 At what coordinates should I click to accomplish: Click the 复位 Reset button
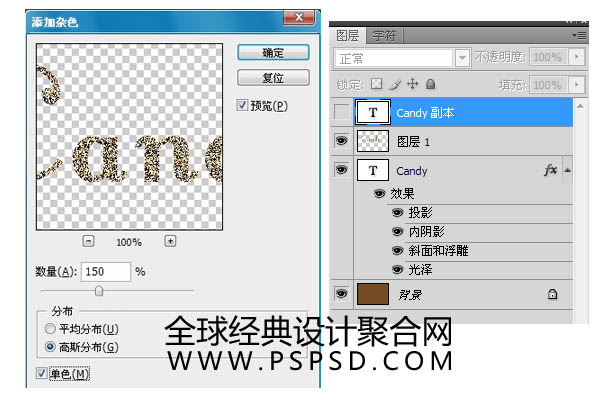[x=272, y=77]
